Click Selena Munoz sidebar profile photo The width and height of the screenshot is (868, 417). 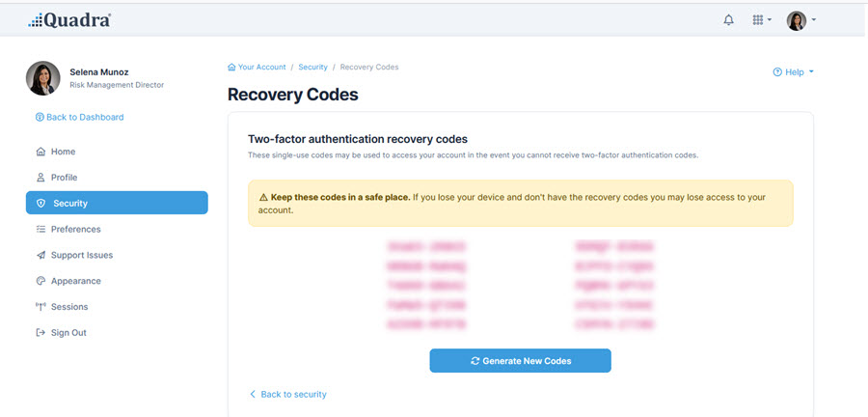pos(43,78)
